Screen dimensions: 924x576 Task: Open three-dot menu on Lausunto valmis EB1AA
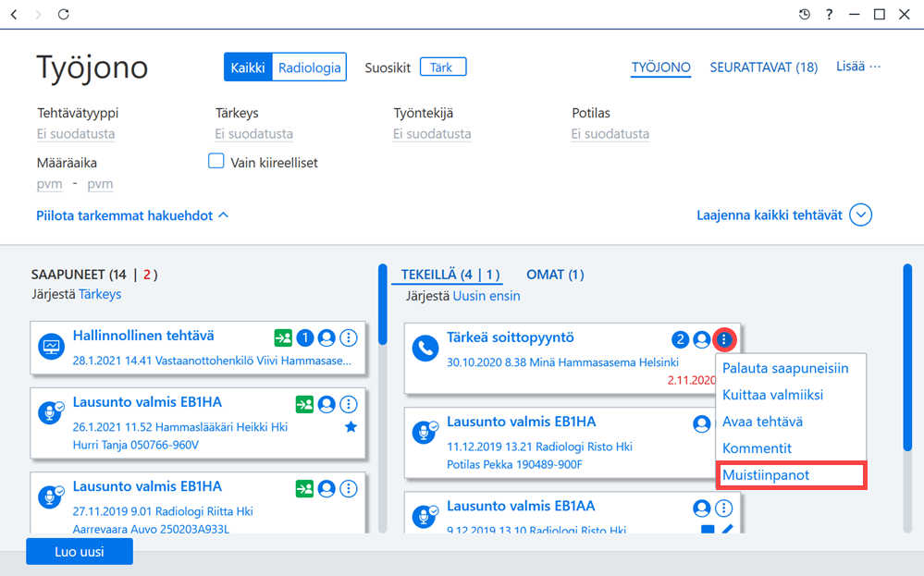pyautogui.click(x=723, y=509)
